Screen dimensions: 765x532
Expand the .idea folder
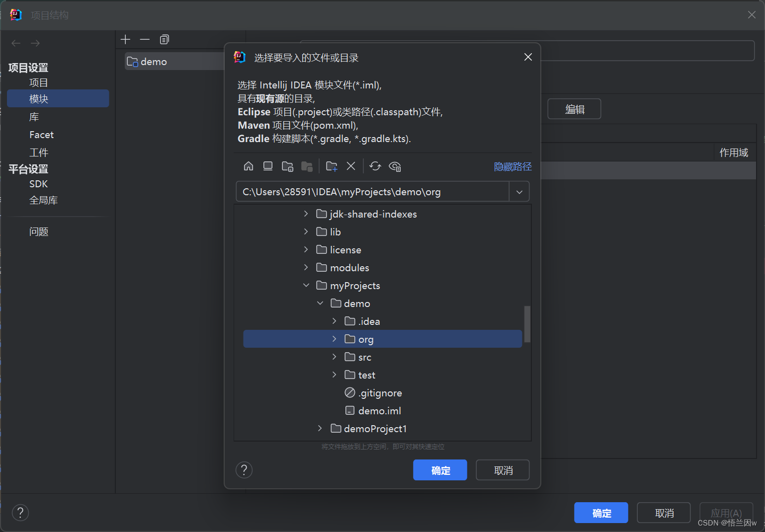[334, 321]
